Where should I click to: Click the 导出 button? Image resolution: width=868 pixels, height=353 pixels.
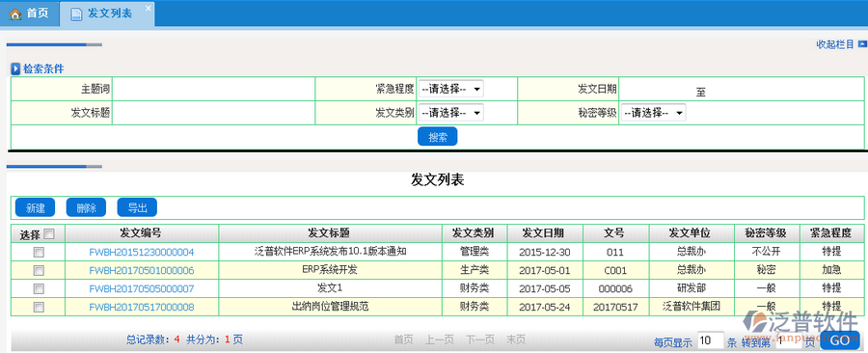(x=137, y=207)
